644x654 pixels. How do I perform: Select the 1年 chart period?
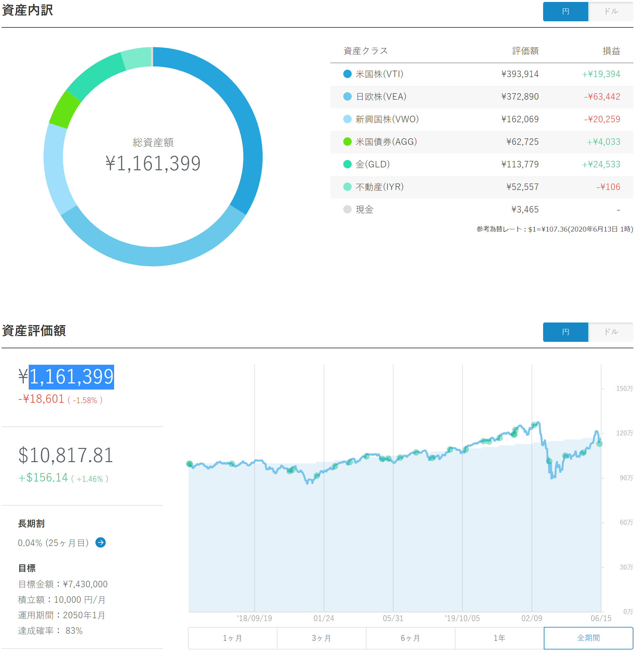pyautogui.click(x=499, y=638)
